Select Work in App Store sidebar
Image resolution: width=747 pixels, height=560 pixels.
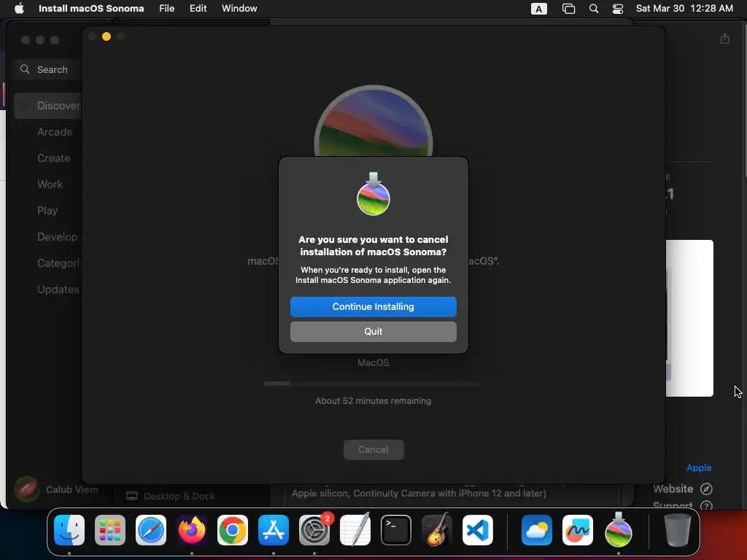pos(50,184)
